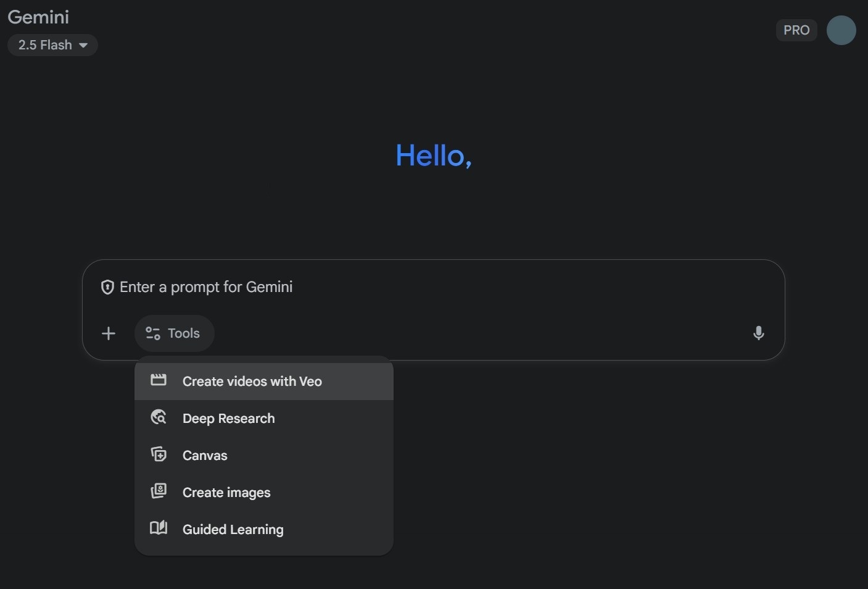
Task: Start Guided Learning from the Tools list
Action: point(233,530)
